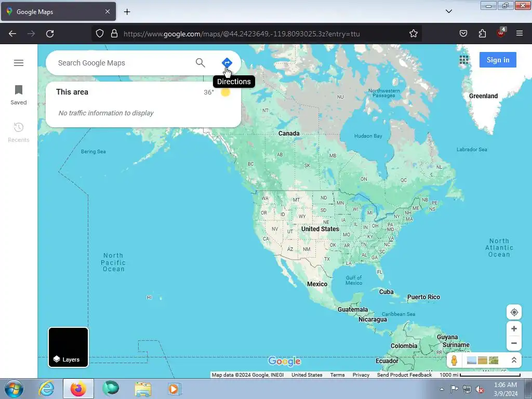Image resolution: width=532 pixels, height=399 pixels.
Task: Bookmark this page with the star
Action: coord(413,34)
